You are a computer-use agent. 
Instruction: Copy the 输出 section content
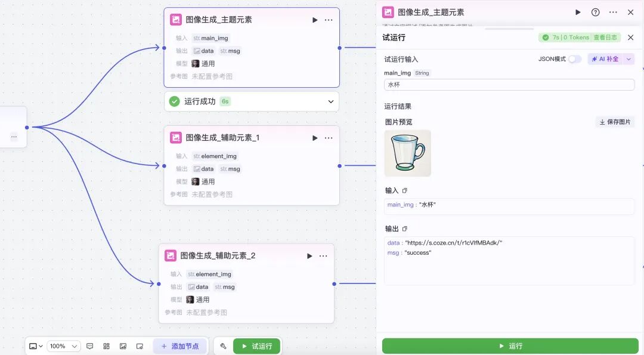(404, 229)
